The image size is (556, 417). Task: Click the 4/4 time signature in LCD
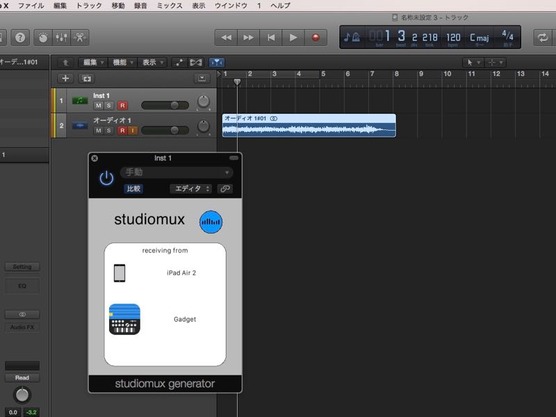click(507, 35)
